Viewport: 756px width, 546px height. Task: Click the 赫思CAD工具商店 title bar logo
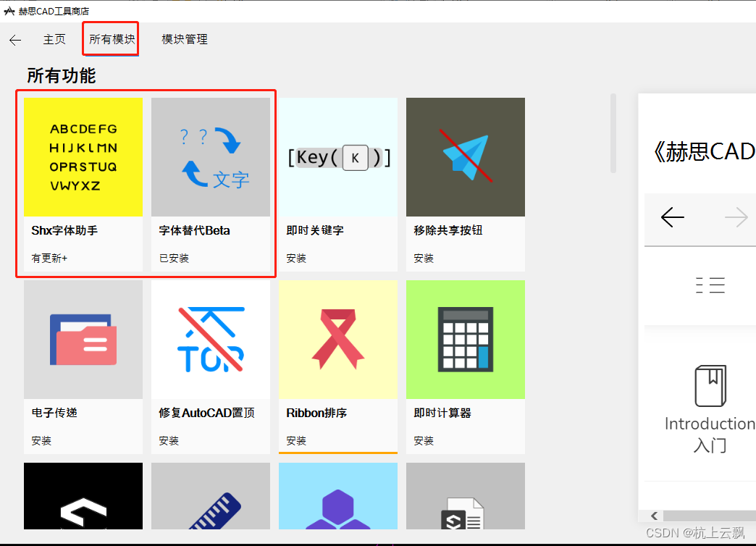(x=9, y=11)
